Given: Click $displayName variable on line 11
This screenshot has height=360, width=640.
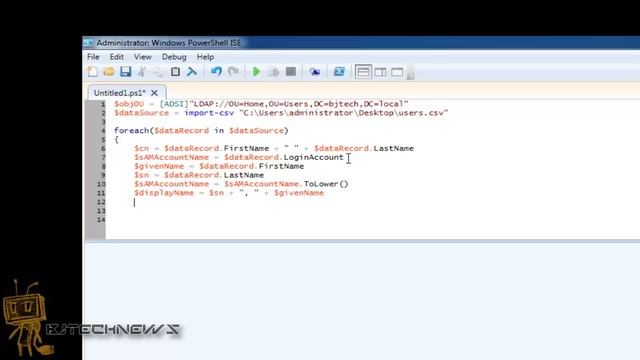Looking at the screenshot, I should [164, 193].
